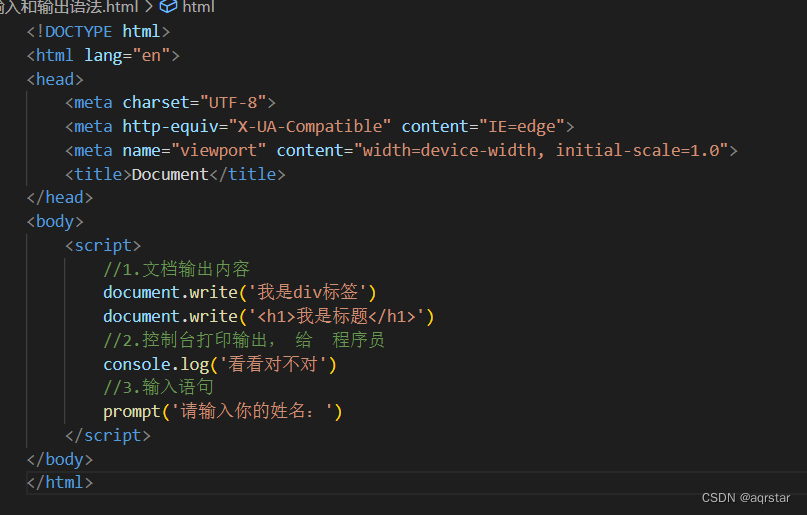Viewport: 807px width, 515px height.
Task: Place cursor on the opening <head> tag
Action: coord(55,79)
